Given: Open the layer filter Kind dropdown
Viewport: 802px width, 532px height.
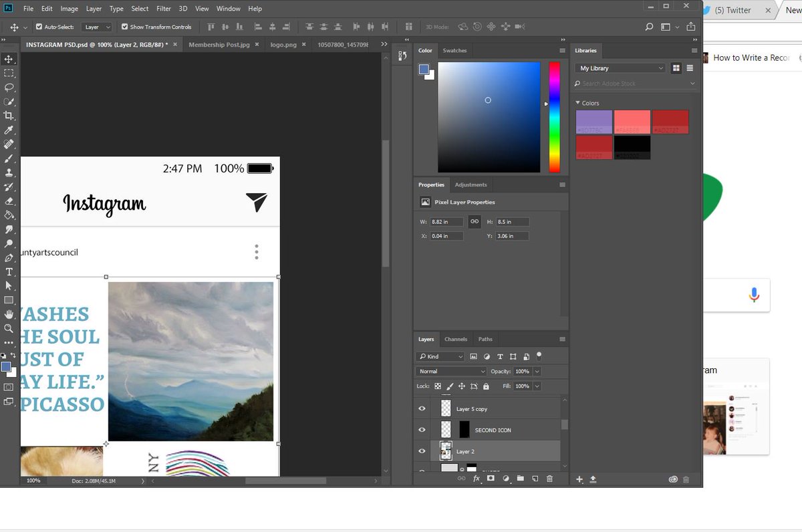Looking at the screenshot, I should (x=440, y=356).
